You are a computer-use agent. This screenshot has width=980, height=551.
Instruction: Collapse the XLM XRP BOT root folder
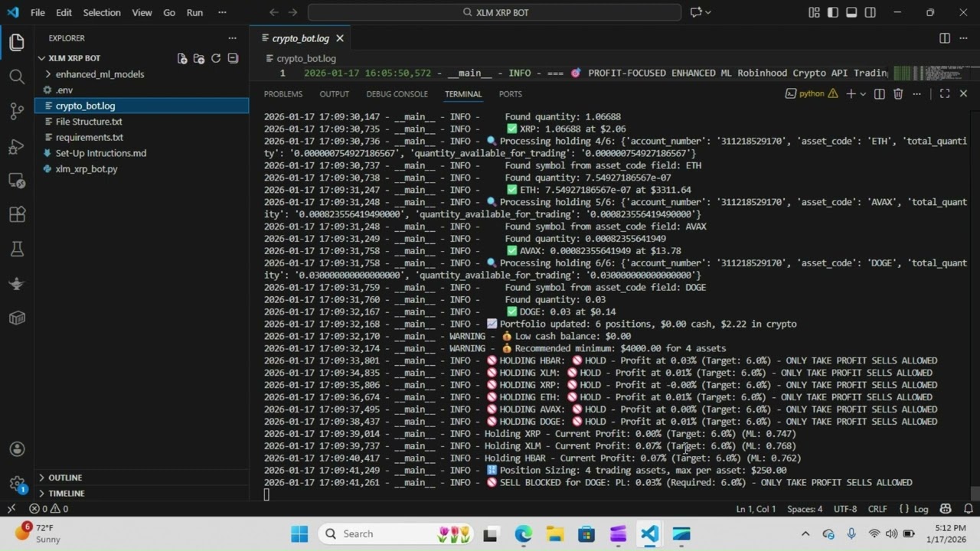42,58
